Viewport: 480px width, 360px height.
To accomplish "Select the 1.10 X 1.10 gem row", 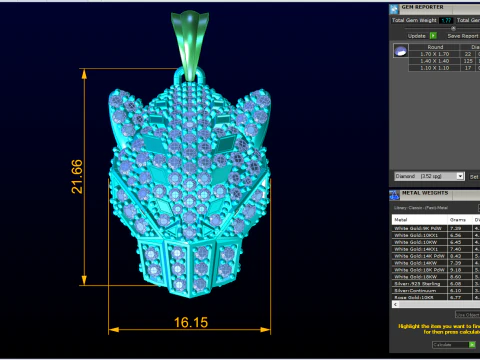I will pos(444,68).
